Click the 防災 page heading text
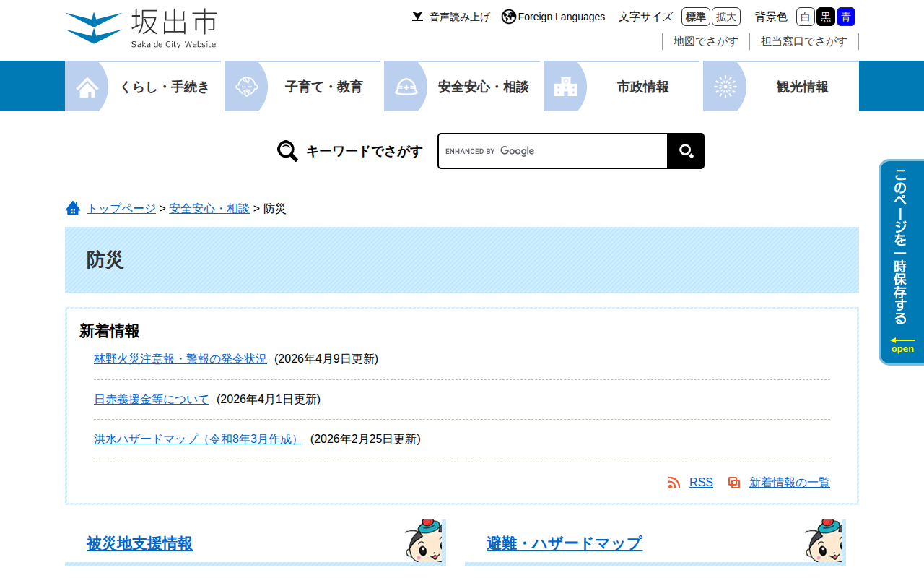Image resolution: width=924 pixels, height=578 pixels. tap(105, 260)
